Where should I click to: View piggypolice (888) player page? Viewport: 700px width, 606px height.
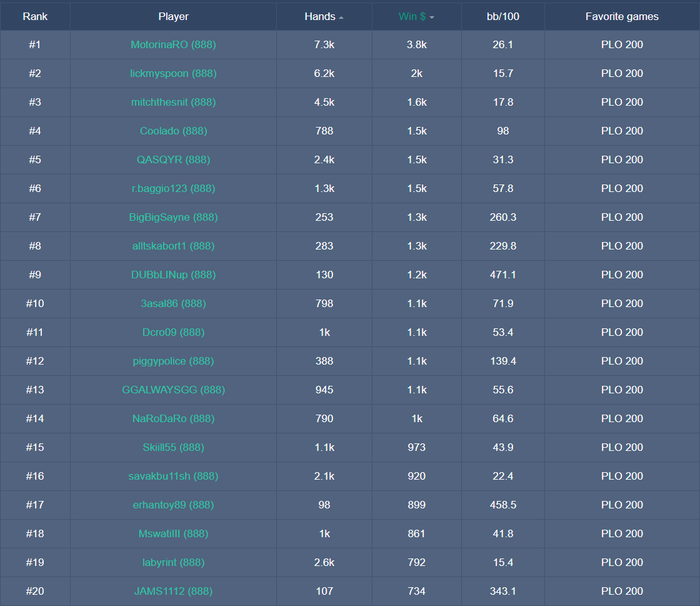[x=173, y=361]
